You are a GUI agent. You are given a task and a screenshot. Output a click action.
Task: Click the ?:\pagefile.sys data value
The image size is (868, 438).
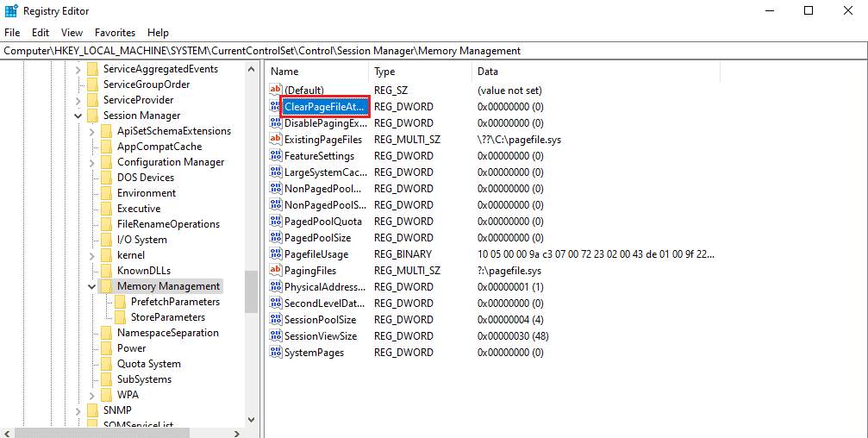tap(509, 271)
